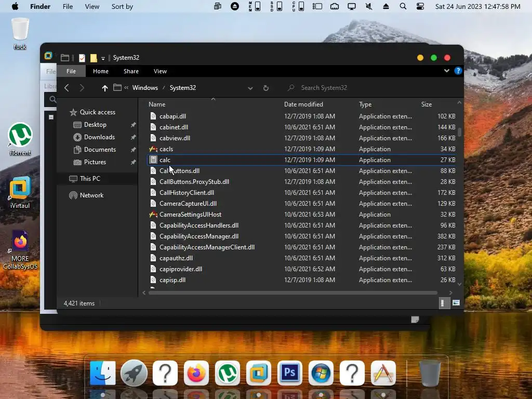The height and width of the screenshot is (399, 532).
Task: Open the File tab in Explorer
Action: coord(71,71)
